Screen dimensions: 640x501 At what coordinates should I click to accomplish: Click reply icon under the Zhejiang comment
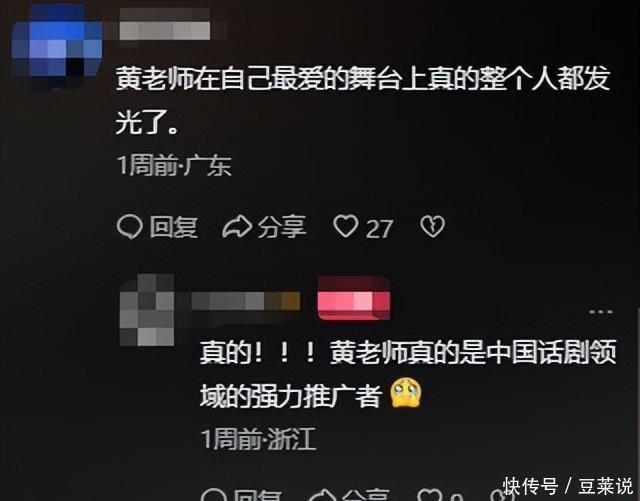[x=214, y=494]
